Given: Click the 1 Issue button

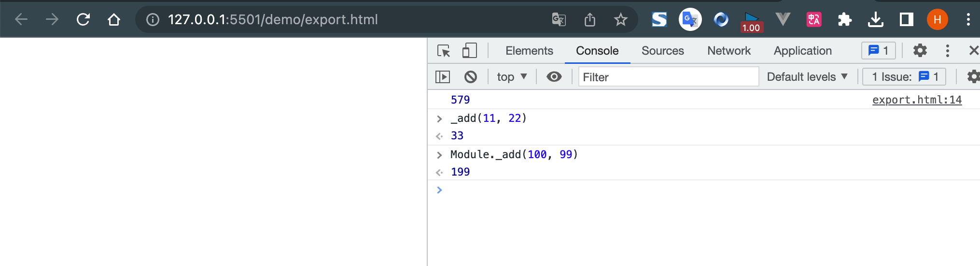Looking at the screenshot, I should (904, 77).
